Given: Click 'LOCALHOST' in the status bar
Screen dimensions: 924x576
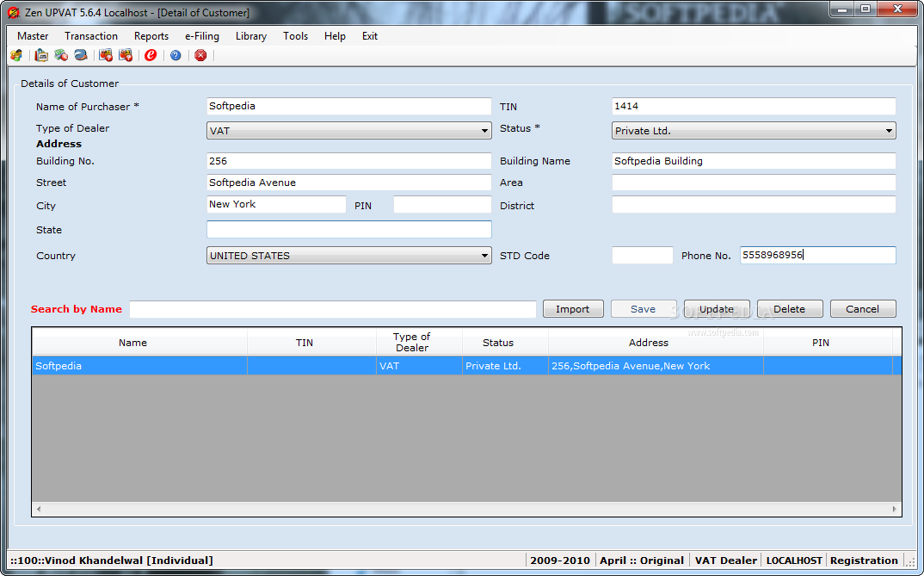Looking at the screenshot, I should coord(794,561).
